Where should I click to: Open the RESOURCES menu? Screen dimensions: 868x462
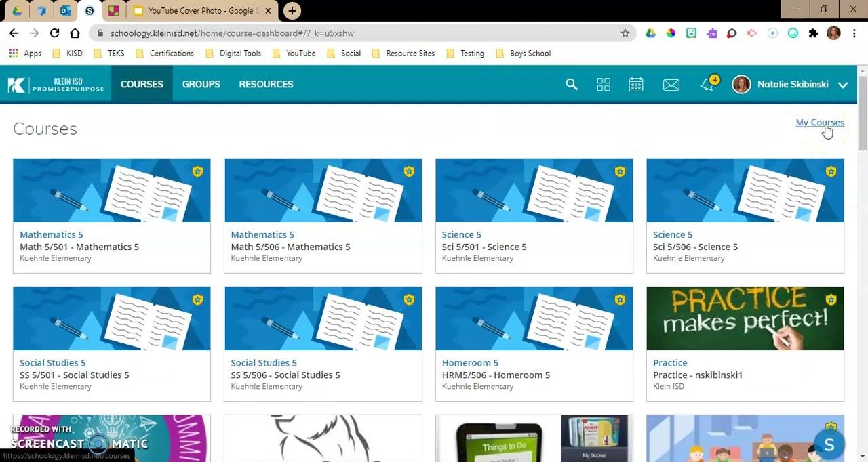tap(266, 84)
